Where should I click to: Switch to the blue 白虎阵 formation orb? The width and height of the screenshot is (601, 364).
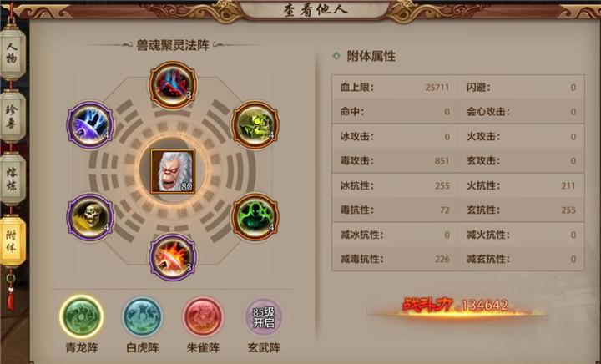pyautogui.click(x=142, y=317)
